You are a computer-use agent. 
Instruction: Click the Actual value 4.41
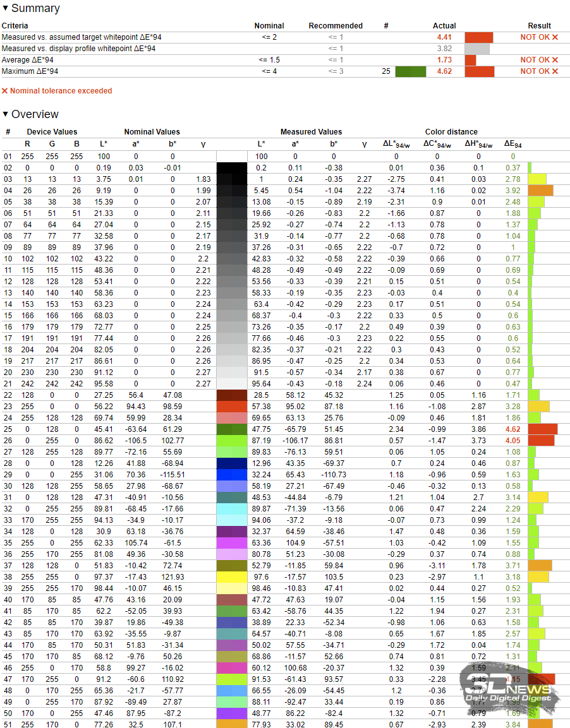click(444, 37)
